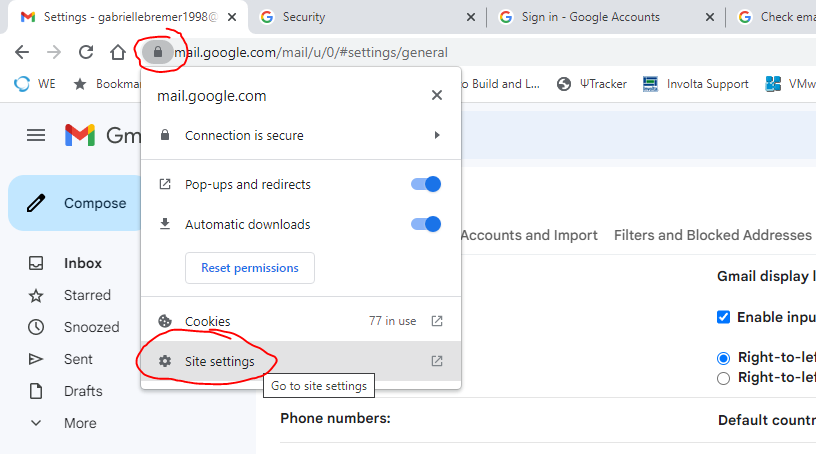Viewport: 816px width, 454px height.
Task: Open Gmail main menu hamburger icon
Action: coord(36,135)
